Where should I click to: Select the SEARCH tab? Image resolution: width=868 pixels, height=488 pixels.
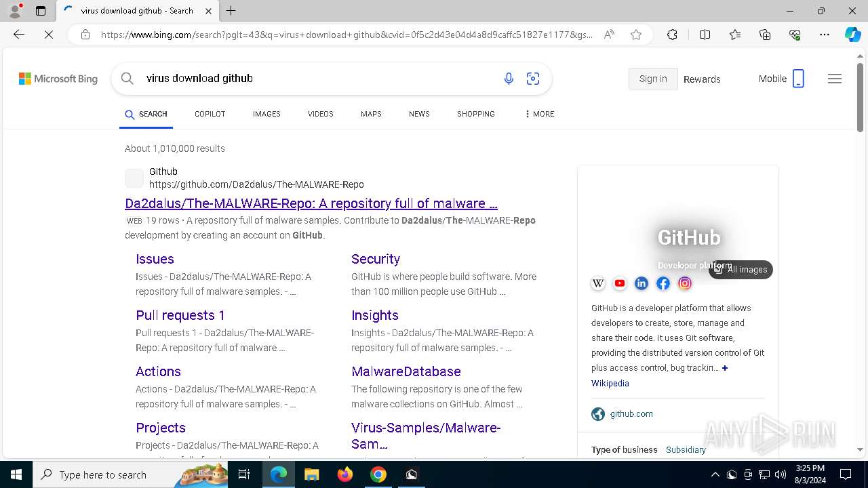click(146, 114)
